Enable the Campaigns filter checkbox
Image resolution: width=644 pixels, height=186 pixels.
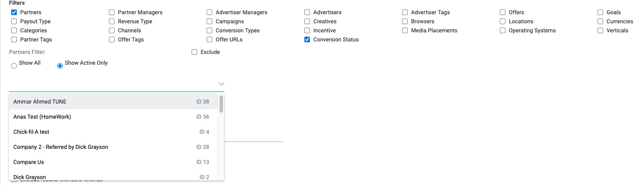(210, 21)
